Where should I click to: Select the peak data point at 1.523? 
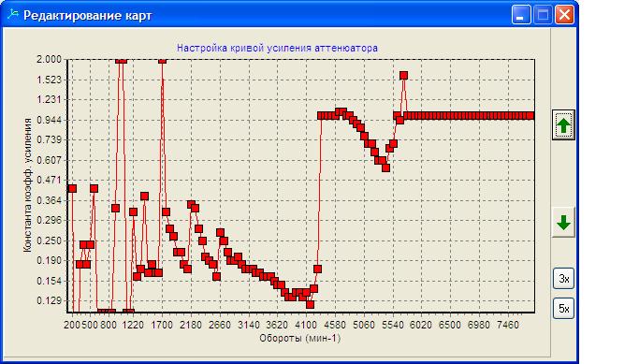pyautogui.click(x=403, y=76)
